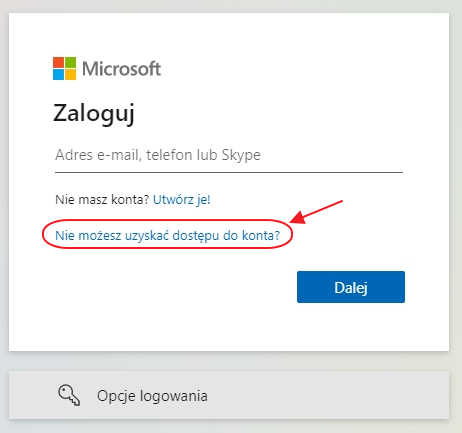Open the 'Utwórz je!' account creation link

coord(182,200)
